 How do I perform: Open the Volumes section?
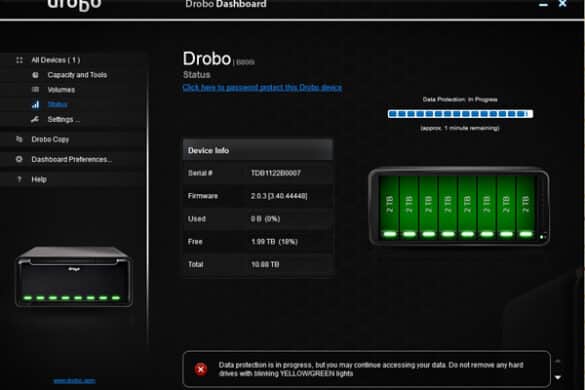point(61,90)
